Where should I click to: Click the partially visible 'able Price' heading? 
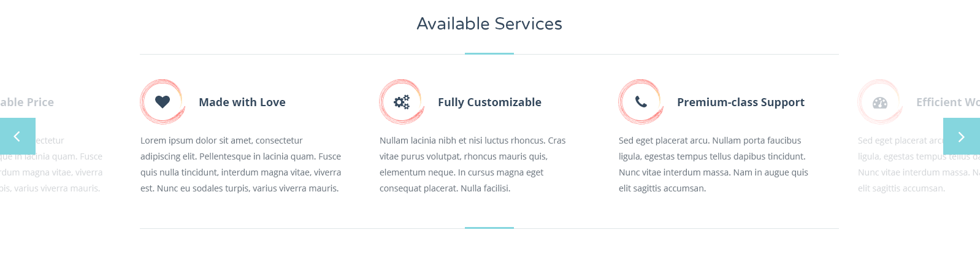(27, 102)
